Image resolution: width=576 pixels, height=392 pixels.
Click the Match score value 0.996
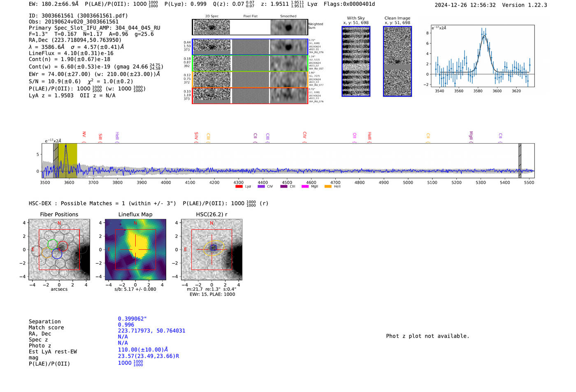[x=126, y=325]
